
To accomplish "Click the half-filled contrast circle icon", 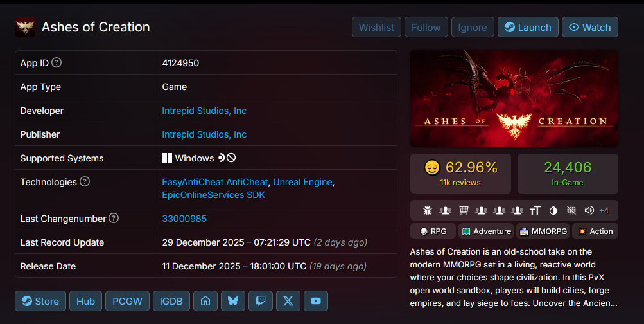I will (553, 210).
